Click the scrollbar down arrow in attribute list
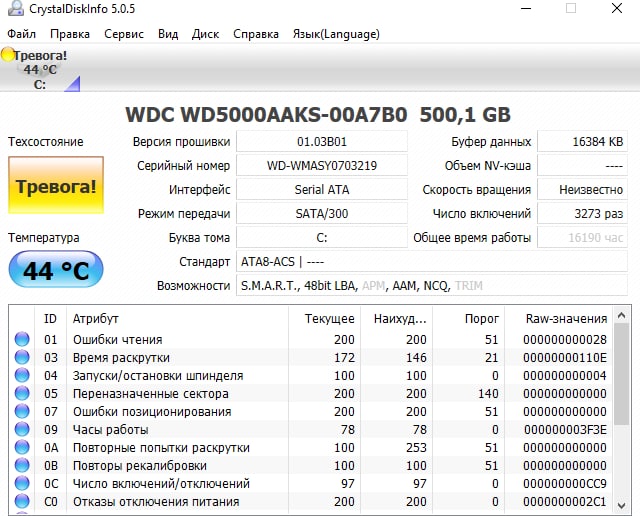Viewport: 640px width, 516px height. [x=621, y=505]
